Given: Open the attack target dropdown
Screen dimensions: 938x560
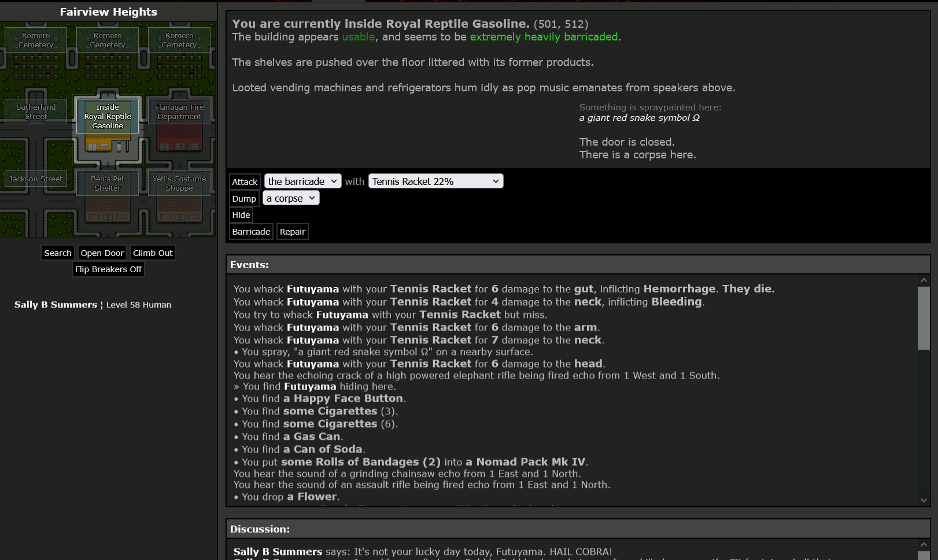Looking at the screenshot, I should pyautogui.click(x=302, y=181).
